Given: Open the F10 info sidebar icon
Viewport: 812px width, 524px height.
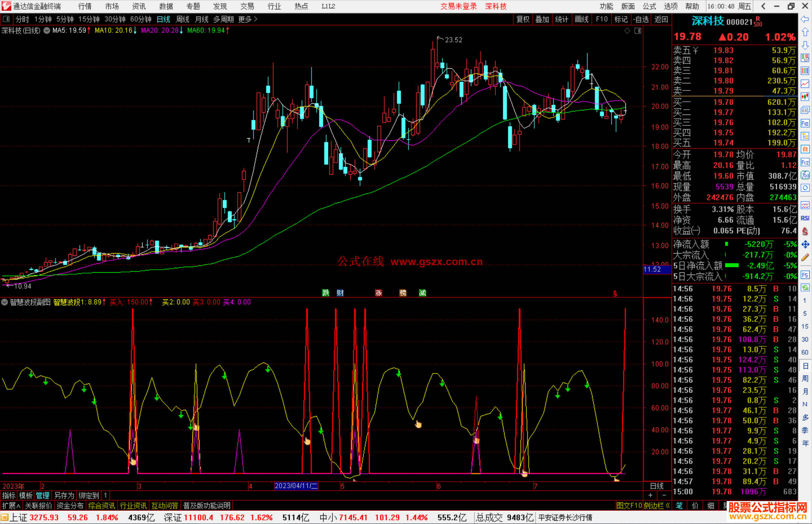Looking at the screenshot, I should (804, 123).
